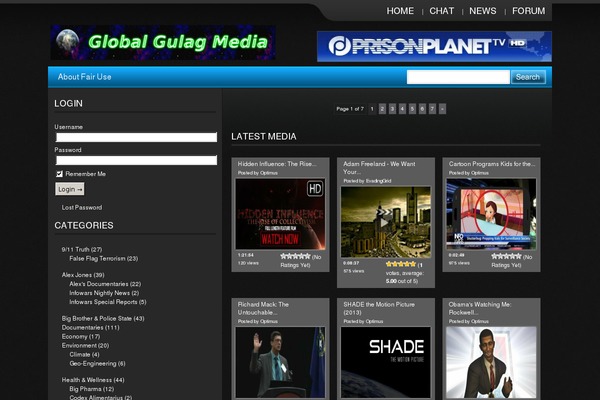The width and height of the screenshot is (600, 400).
Task: Rate Hidden Influence using its star rating
Action: (295, 256)
